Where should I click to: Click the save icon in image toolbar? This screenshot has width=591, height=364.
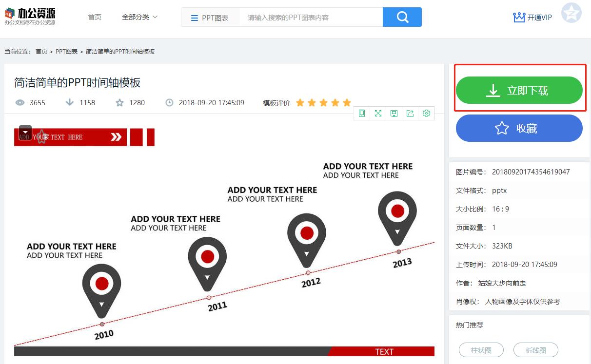394,114
